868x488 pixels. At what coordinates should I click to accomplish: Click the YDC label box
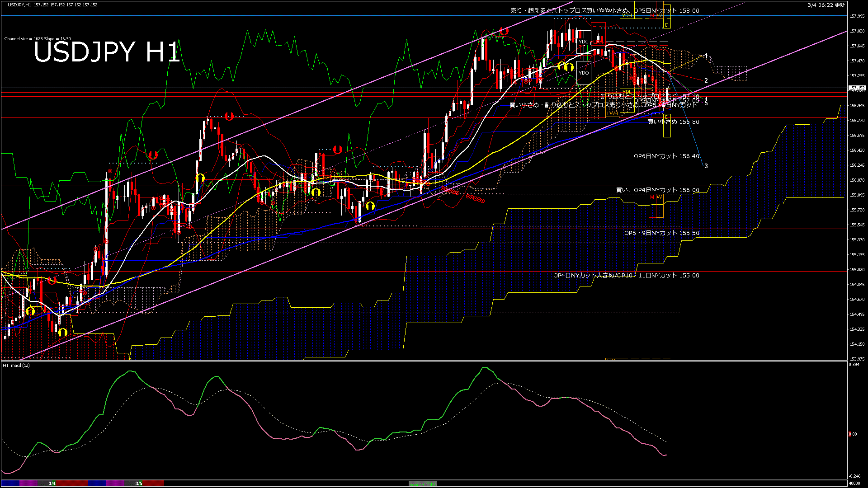tap(584, 42)
